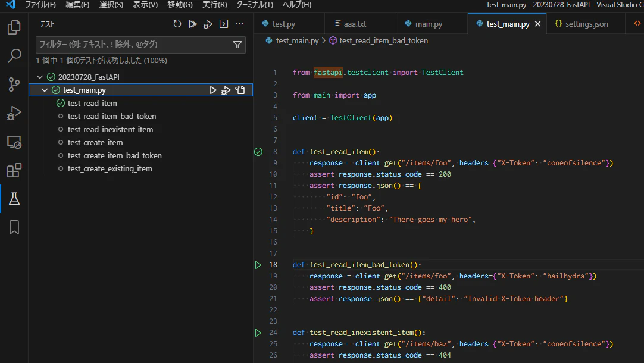Collapse the 20230728_FastAPI test folder

tap(40, 77)
